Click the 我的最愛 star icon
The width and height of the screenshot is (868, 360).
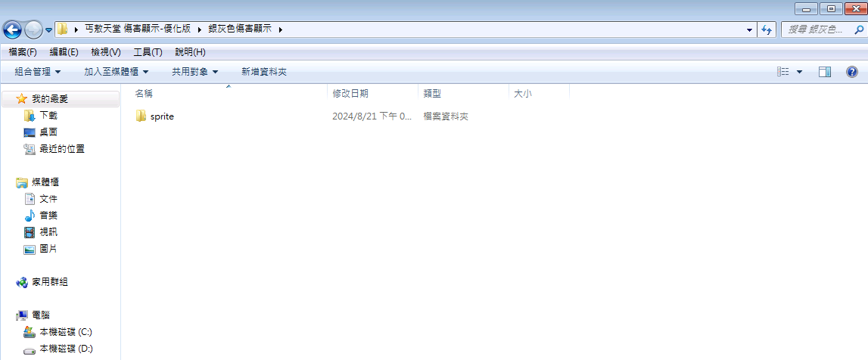22,99
